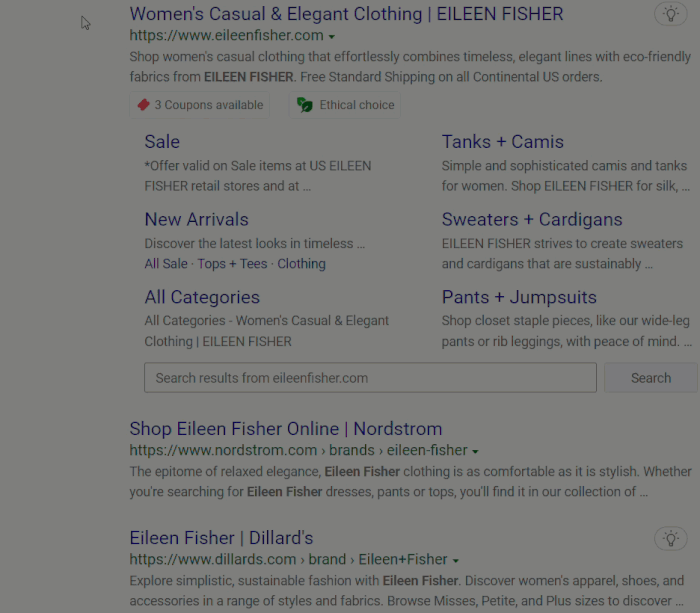
Task: Go to New Arrivals sitelink
Action: click(196, 220)
